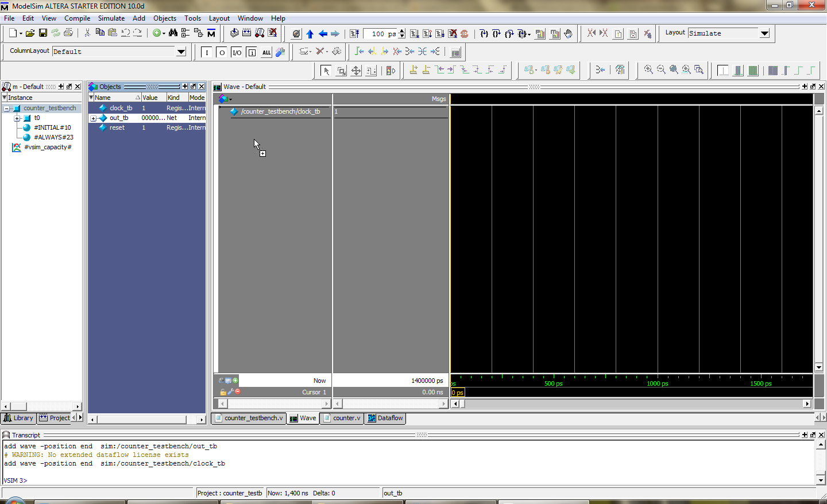Click the wrench filter settings icon
The height and width of the screenshot is (504, 827).
click(x=280, y=52)
